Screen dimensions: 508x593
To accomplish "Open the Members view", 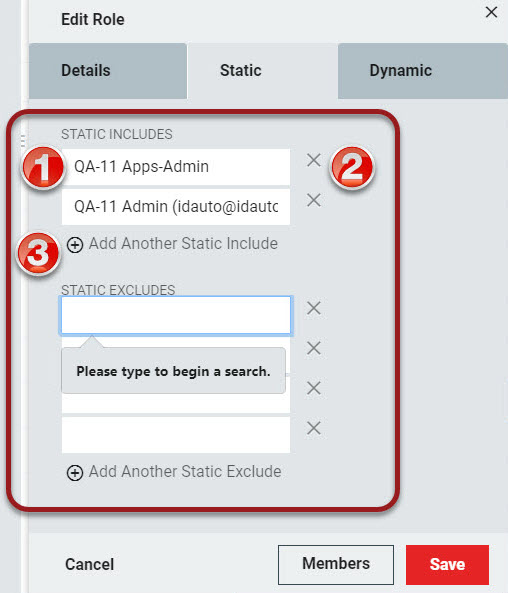I will coord(336,565).
